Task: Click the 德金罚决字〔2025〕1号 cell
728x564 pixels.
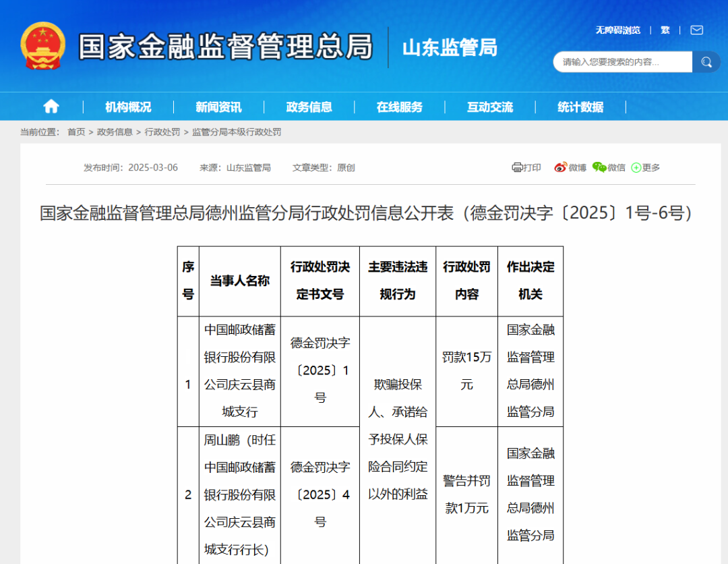Action: point(320,371)
